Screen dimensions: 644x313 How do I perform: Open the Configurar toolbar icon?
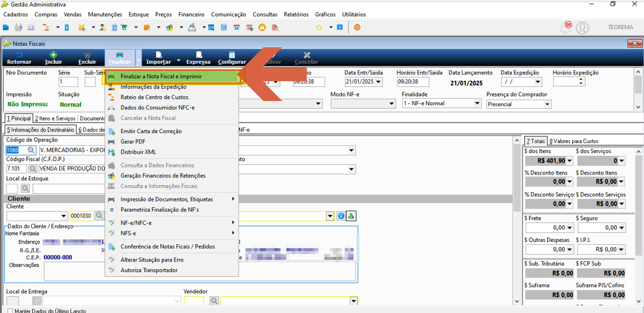click(231, 55)
